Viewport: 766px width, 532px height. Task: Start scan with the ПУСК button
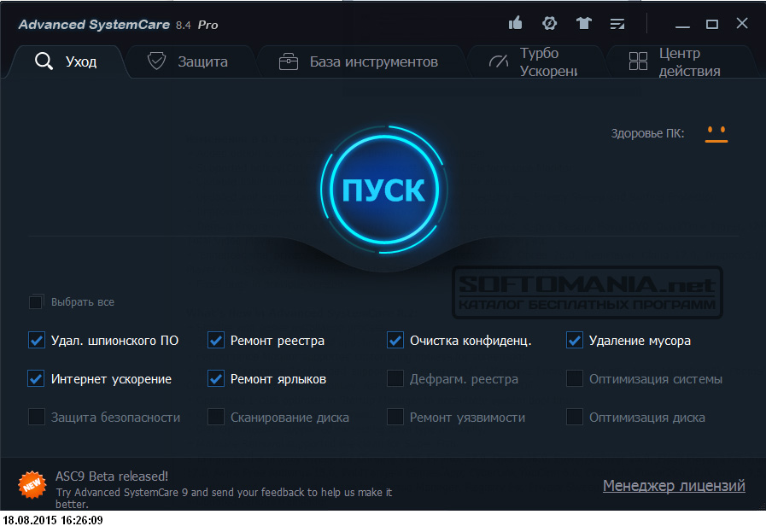[x=384, y=190]
